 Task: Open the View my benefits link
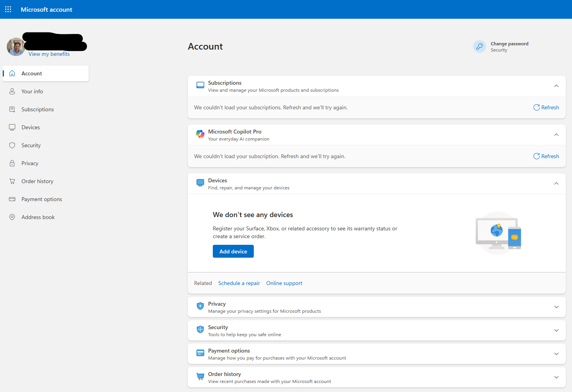49,54
